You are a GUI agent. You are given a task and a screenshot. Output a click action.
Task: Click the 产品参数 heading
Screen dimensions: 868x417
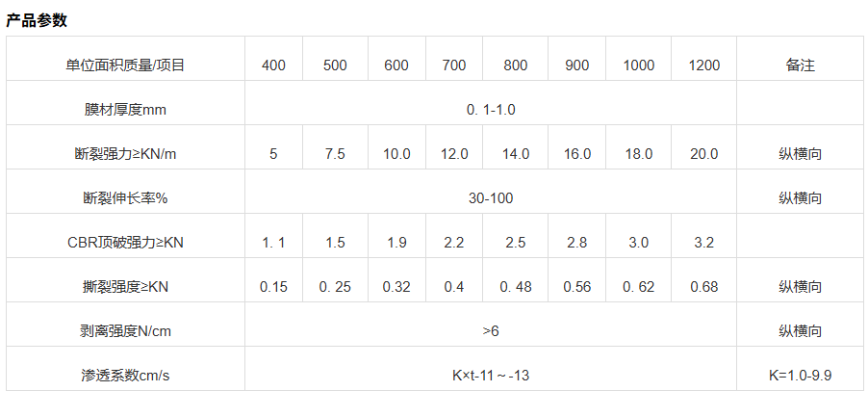pos(37,20)
